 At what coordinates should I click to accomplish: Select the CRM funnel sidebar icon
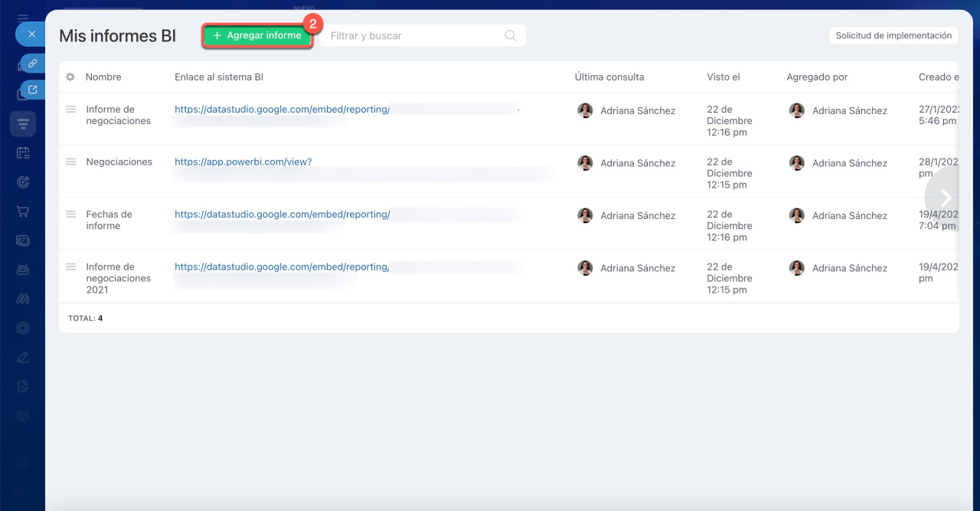[x=23, y=123]
